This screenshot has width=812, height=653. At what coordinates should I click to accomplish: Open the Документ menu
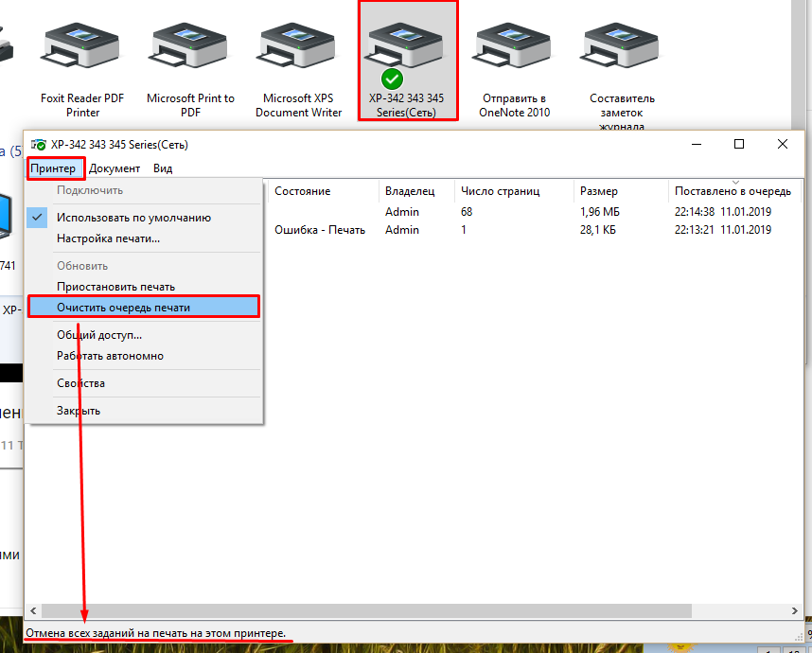[115, 168]
